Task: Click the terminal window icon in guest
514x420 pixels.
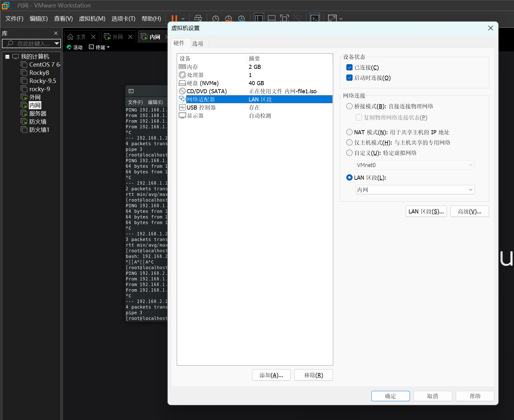Action: coord(131,91)
